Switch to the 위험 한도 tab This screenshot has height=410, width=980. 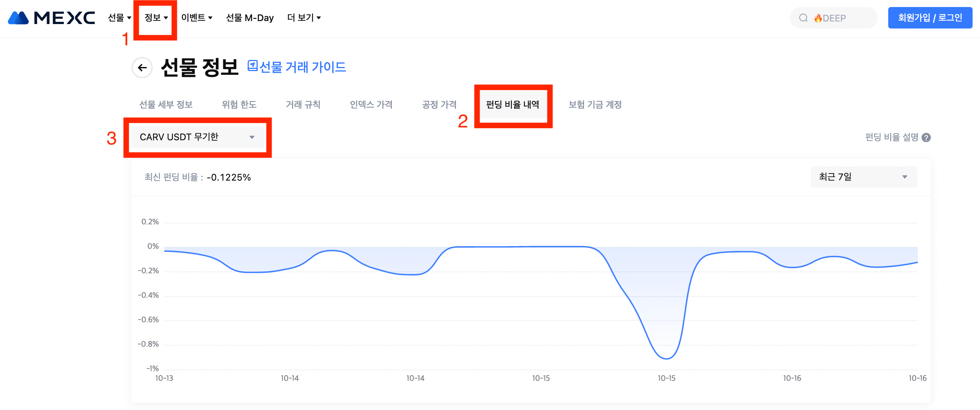point(239,105)
